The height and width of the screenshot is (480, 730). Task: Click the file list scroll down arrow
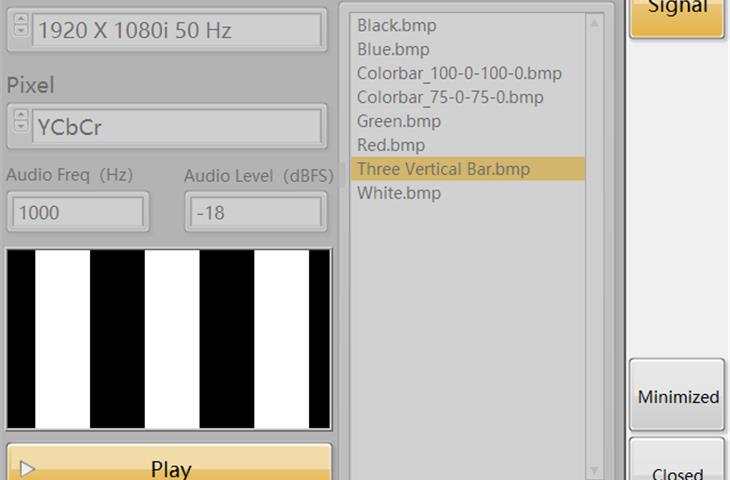tap(595, 470)
